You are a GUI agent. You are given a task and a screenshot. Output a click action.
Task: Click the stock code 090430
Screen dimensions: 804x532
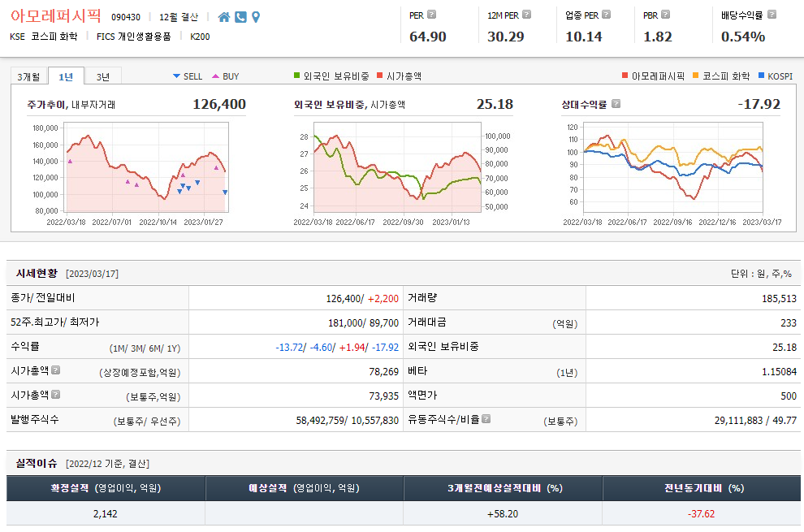pyautogui.click(x=126, y=17)
